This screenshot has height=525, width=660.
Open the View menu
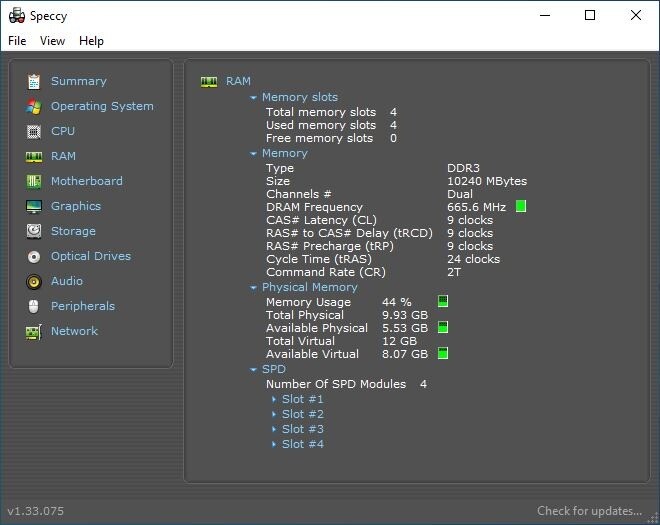point(52,41)
